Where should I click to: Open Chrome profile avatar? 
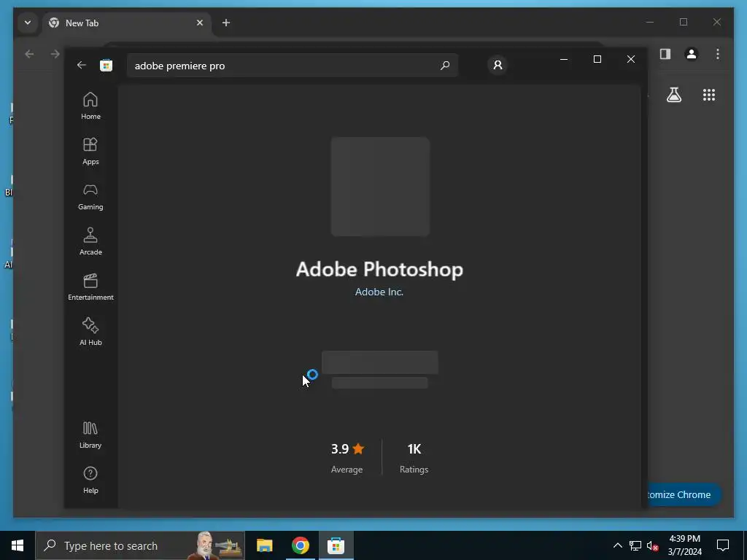point(692,54)
